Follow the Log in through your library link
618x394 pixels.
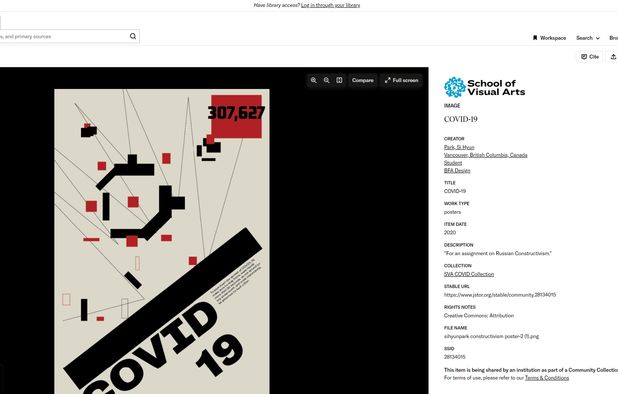[x=330, y=5]
